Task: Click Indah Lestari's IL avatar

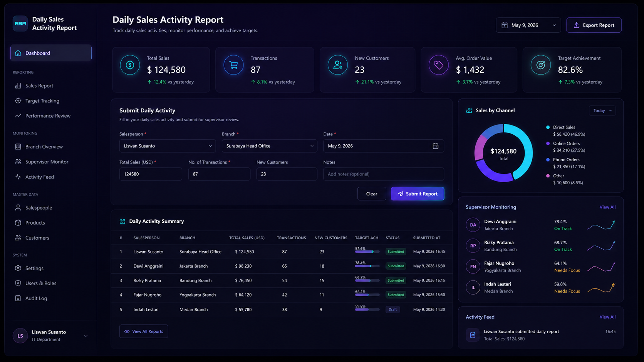Action: (473, 287)
